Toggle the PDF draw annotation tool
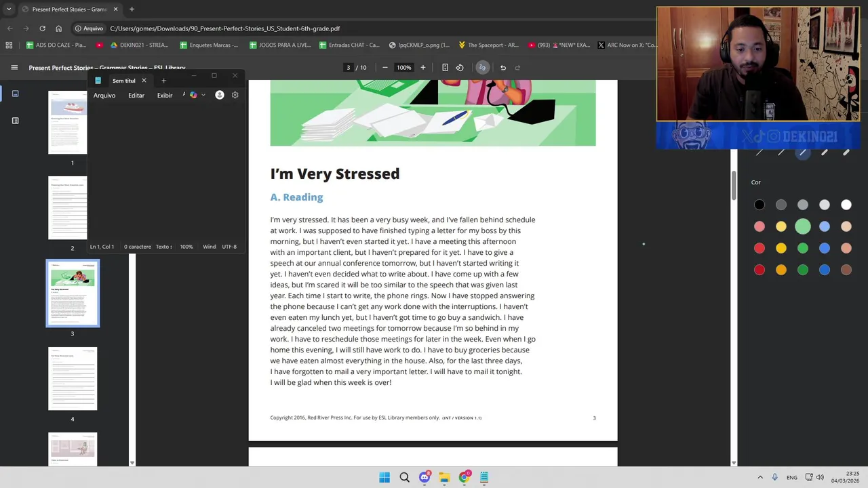Screen dimensions: 868x488 coord(482,67)
